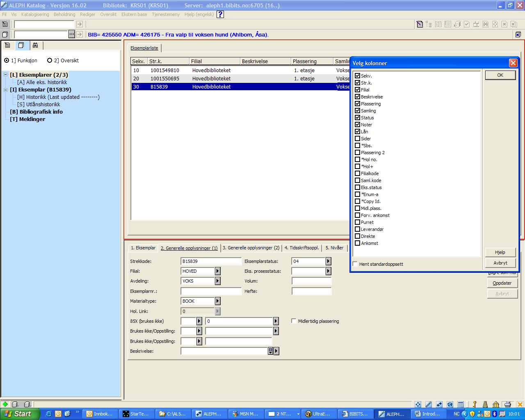Switch to the 3. Generelle opplysninger (2) tab
Viewport: 525px width, 420px height.
pos(251,248)
